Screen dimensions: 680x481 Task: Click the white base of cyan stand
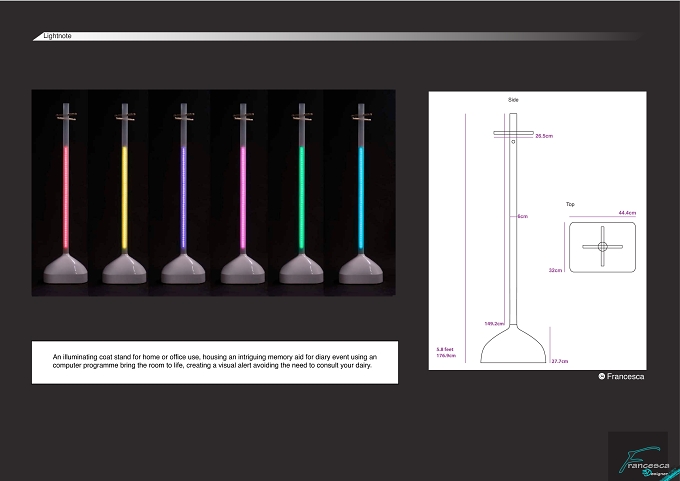(x=361, y=269)
